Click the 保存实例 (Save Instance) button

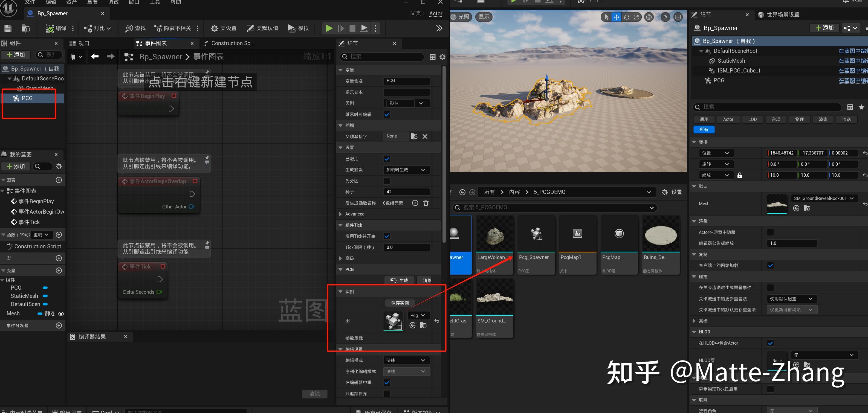pos(400,303)
